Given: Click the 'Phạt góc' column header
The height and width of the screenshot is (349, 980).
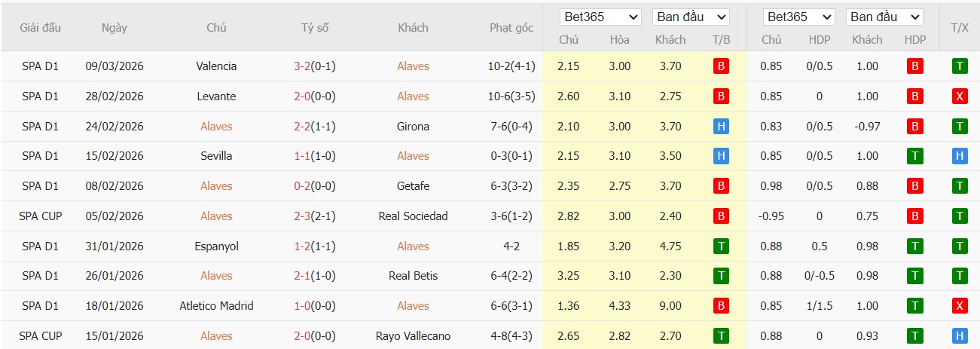Looking at the screenshot, I should 511,28.
